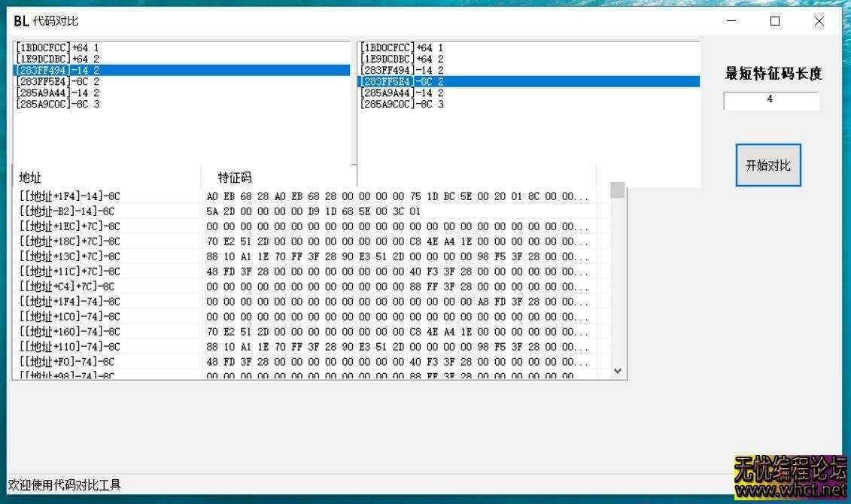The height and width of the screenshot is (504, 851).
Task: Click the 最短特征码长度 input field
Action: click(x=770, y=99)
